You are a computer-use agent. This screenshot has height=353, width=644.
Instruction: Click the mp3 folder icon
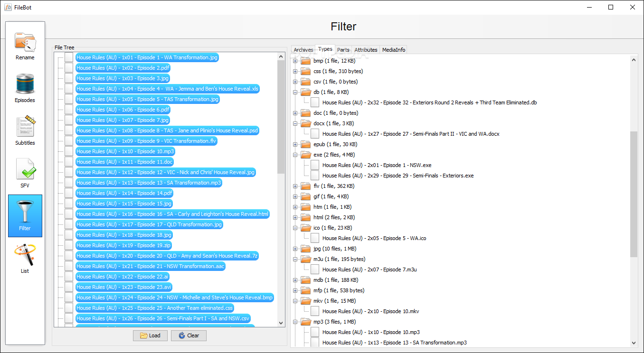point(305,322)
